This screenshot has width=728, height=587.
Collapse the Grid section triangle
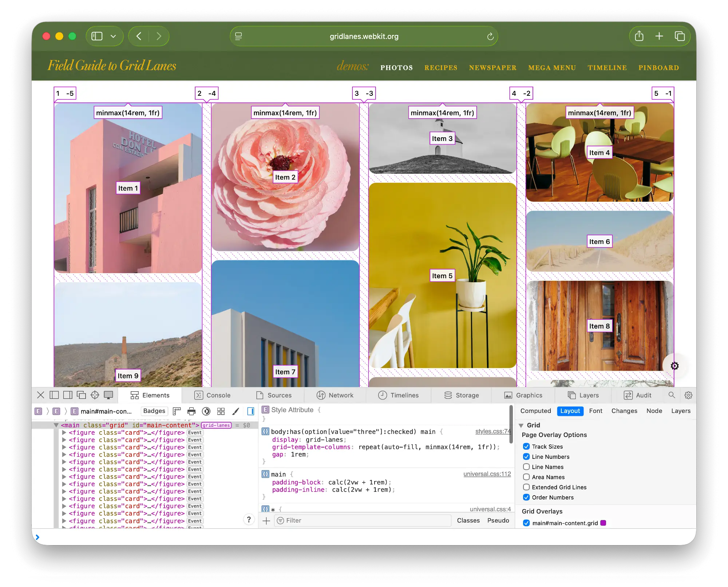pos(521,425)
